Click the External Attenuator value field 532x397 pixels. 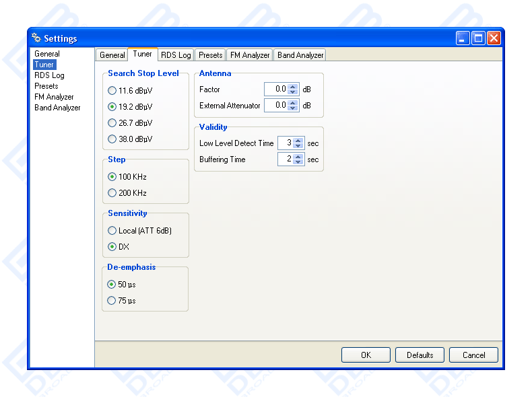pyautogui.click(x=275, y=106)
